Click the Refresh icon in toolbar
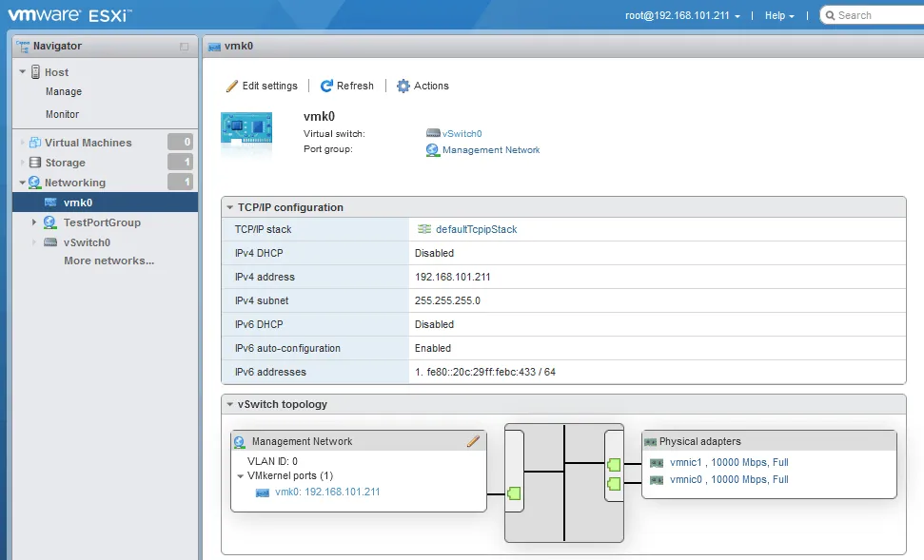Viewport: 924px width, 560px height. point(326,86)
